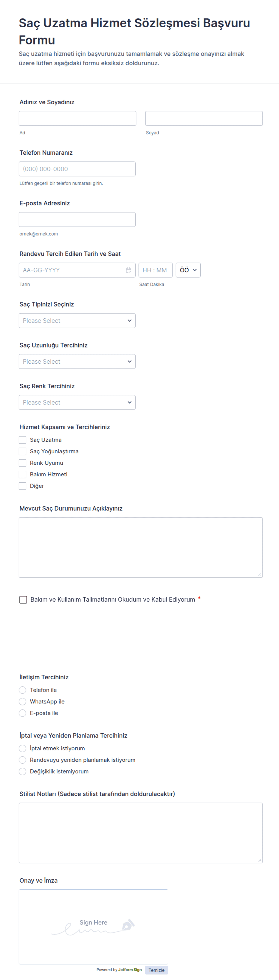Select the Diğer checkbox
The image size is (279, 980).
pos(22,486)
